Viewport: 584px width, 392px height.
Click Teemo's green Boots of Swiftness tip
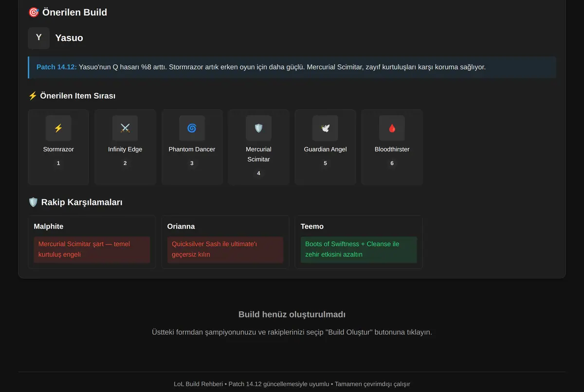tap(359, 249)
